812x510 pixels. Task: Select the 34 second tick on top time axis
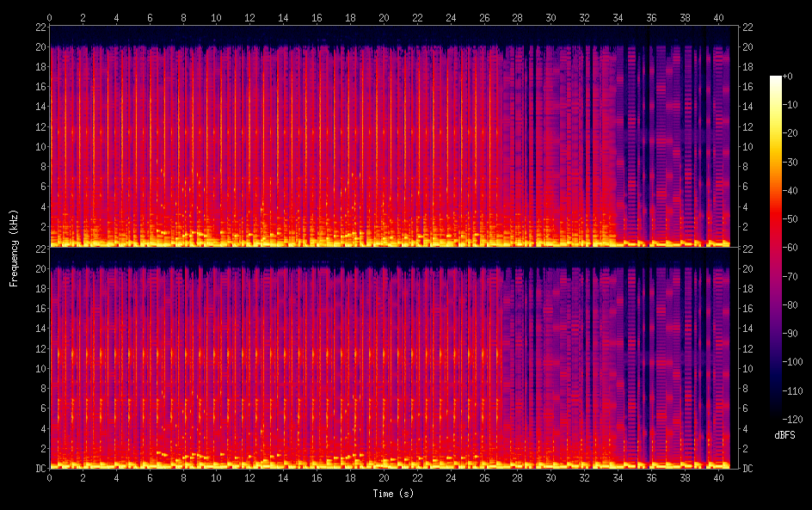point(618,16)
